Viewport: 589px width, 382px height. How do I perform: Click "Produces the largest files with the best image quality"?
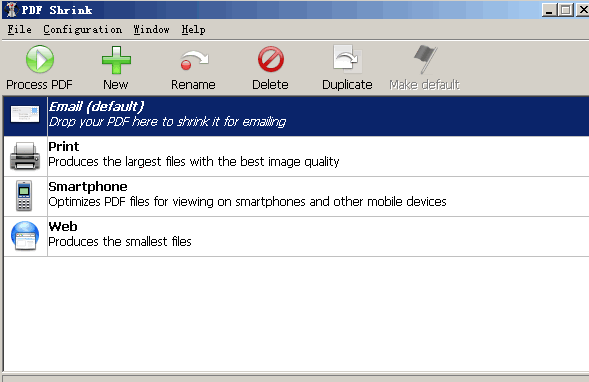pos(194,162)
